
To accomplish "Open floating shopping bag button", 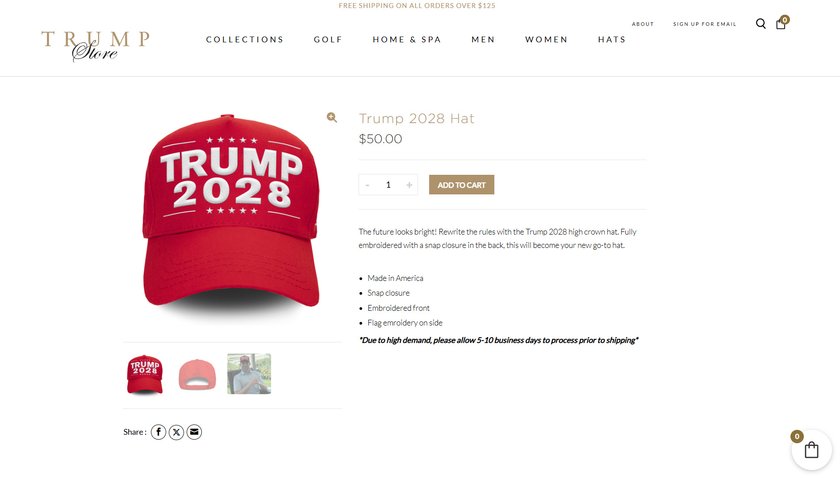I will tap(811, 450).
